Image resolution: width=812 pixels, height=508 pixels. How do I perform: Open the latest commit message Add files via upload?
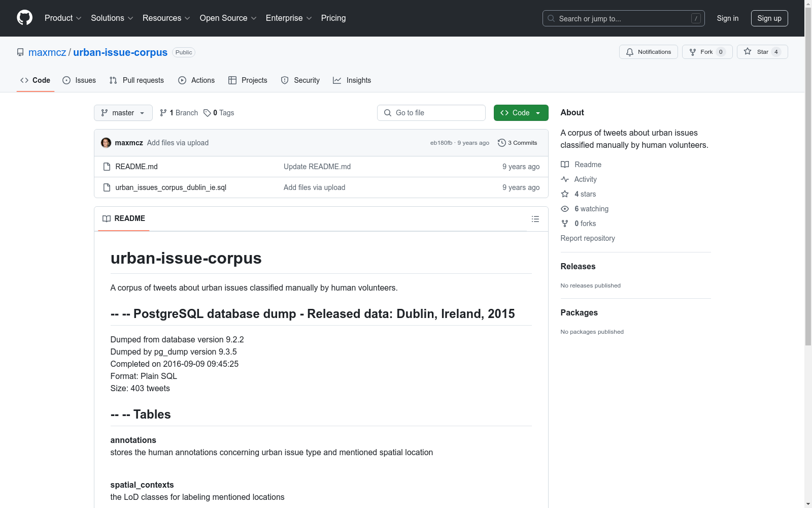tap(178, 143)
